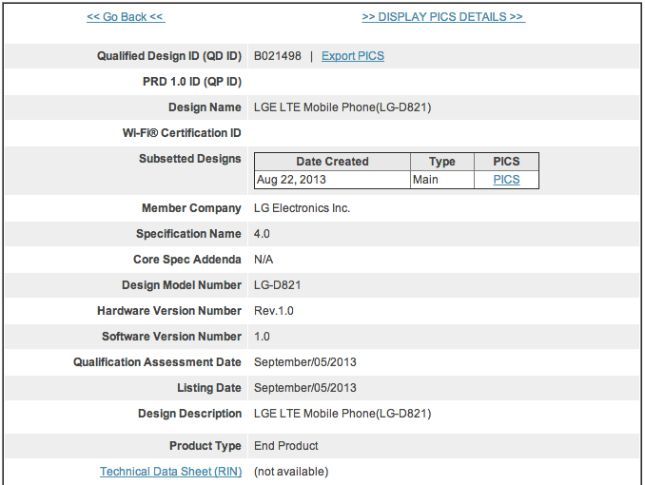Click the QD ID value B021498
The height and width of the screenshot is (485, 645).
277,56
